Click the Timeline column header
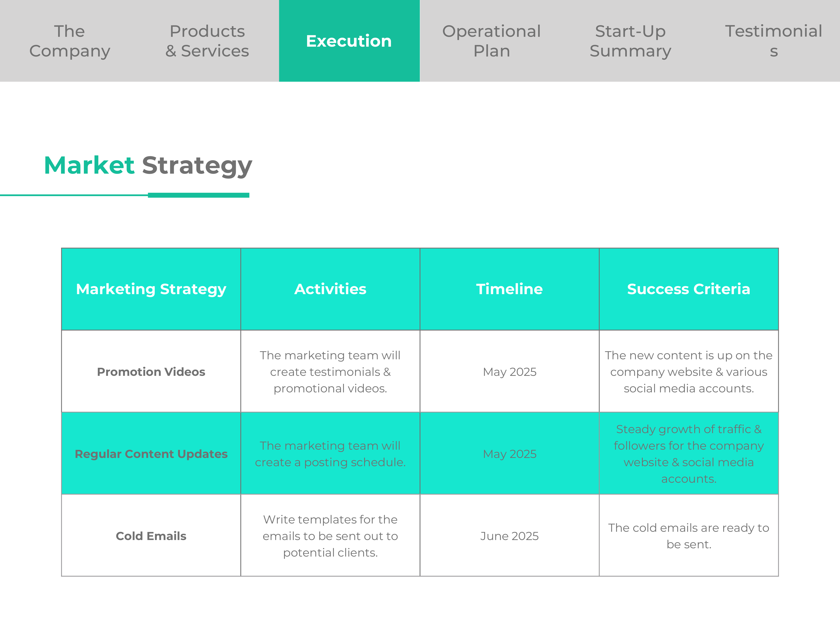840x630 pixels. [510, 289]
